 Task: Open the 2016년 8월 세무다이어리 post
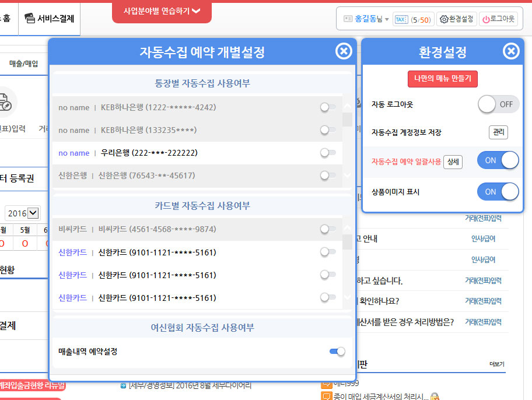click(190, 386)
